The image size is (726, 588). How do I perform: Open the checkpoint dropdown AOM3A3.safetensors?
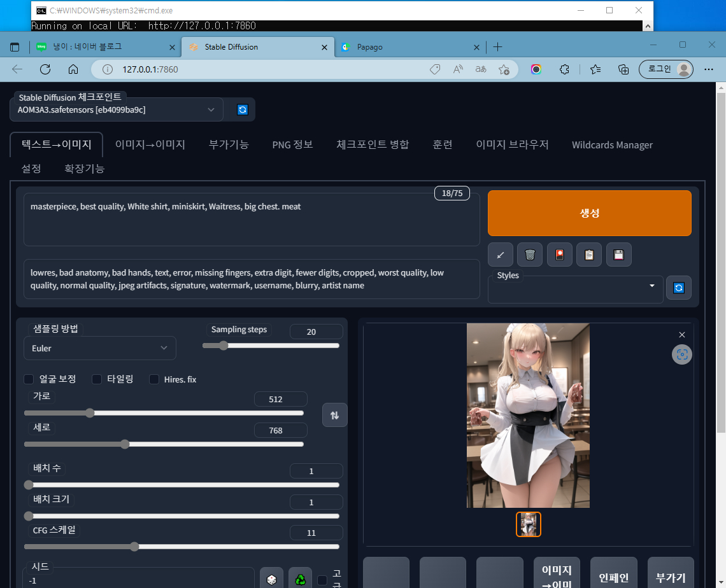116,109
